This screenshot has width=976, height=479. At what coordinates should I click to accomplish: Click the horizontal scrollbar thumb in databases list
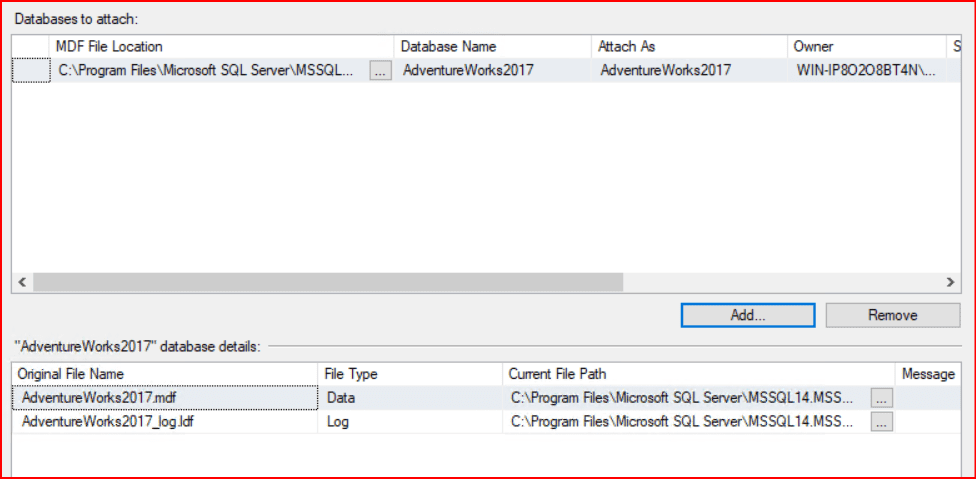click(327, 283)
